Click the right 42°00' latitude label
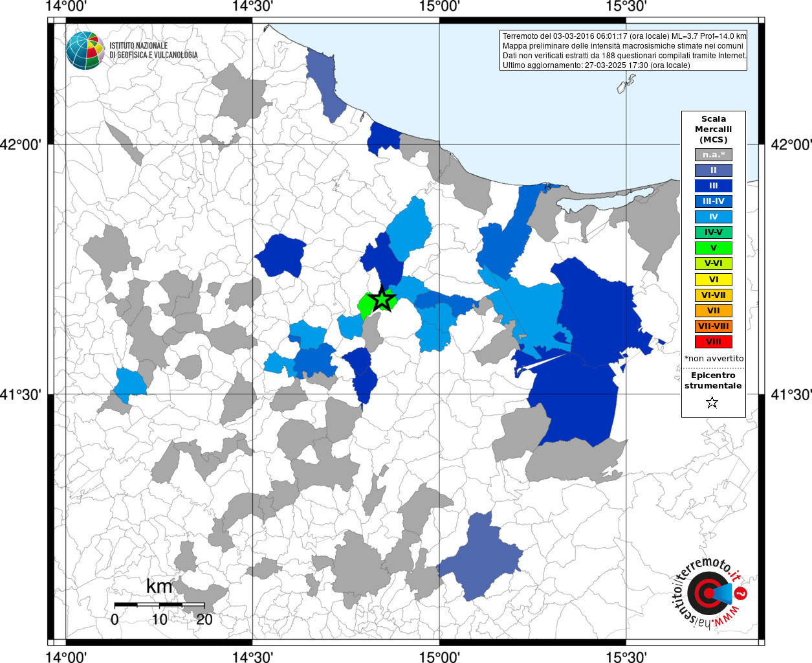Screen dimensions: 812x663 791,144
